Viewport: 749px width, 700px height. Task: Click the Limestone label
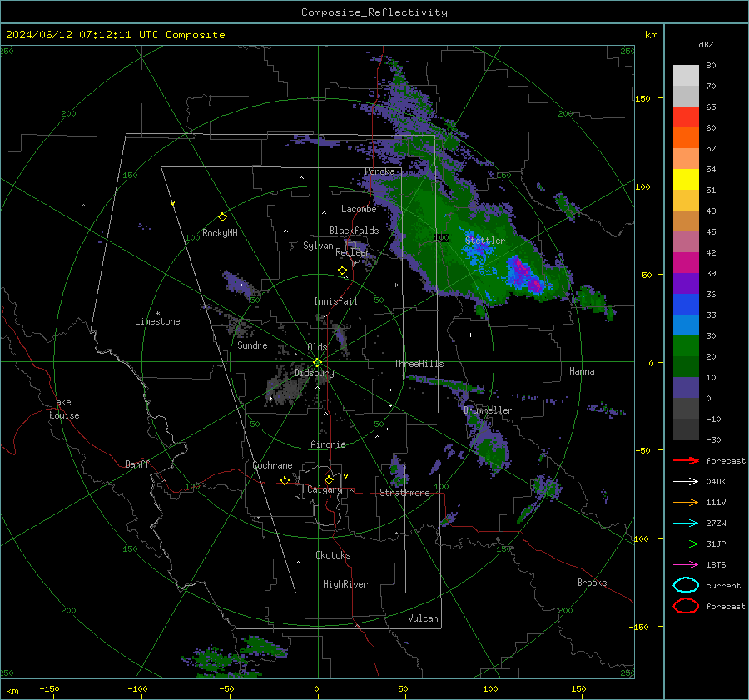point(157,321)
